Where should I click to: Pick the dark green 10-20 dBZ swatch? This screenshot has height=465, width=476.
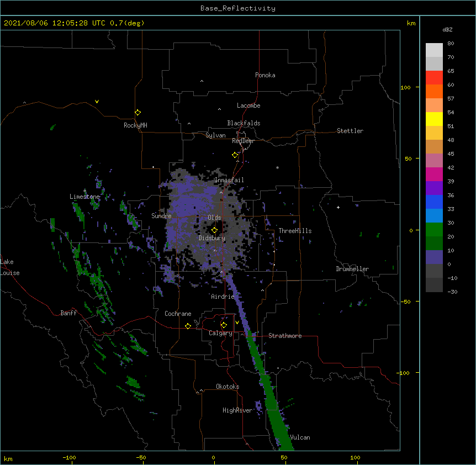pos(434,244)
